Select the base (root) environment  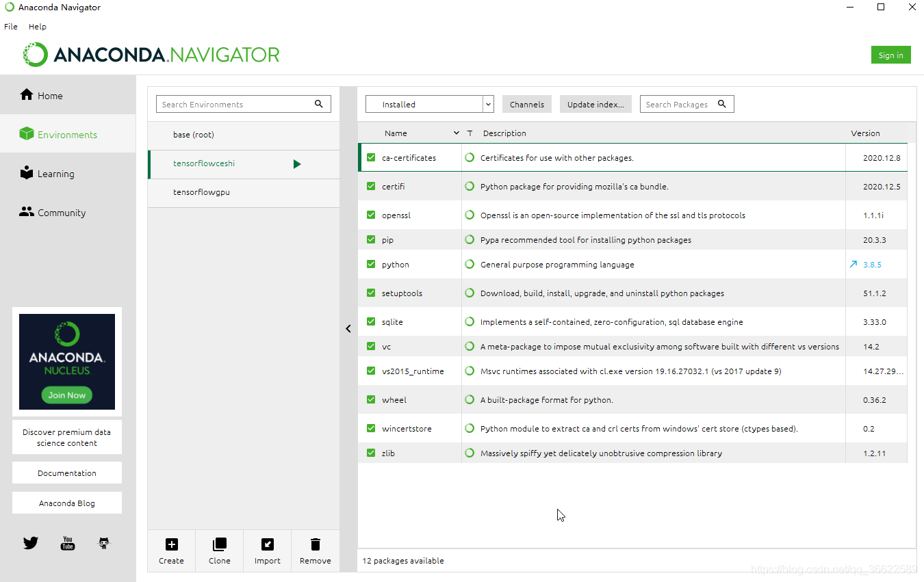pos(244,135)
